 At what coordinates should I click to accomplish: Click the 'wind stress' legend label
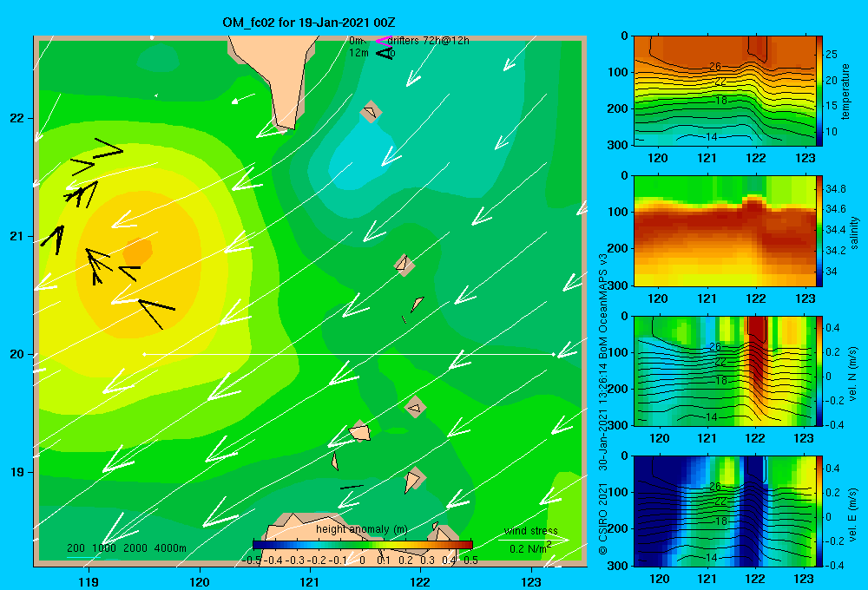531,531
